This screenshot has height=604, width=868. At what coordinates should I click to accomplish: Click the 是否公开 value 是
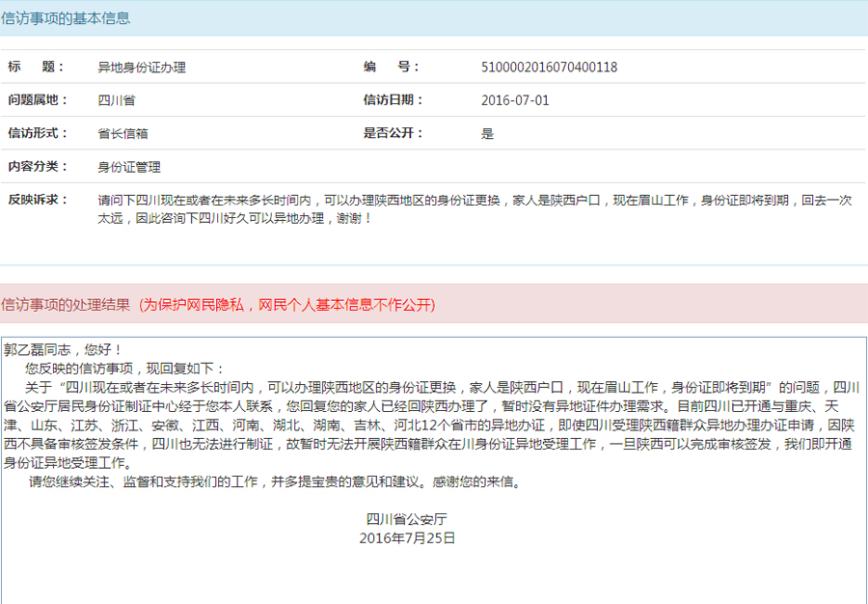pos(487,134)
